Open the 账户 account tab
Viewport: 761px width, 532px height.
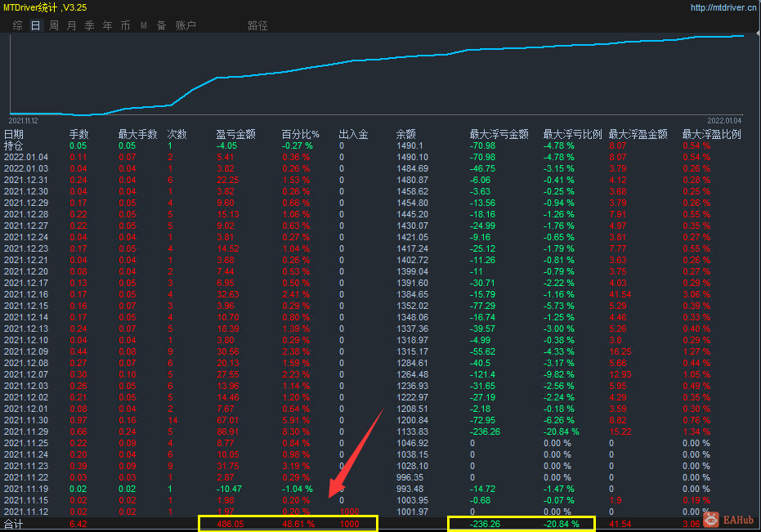(186, 25)
